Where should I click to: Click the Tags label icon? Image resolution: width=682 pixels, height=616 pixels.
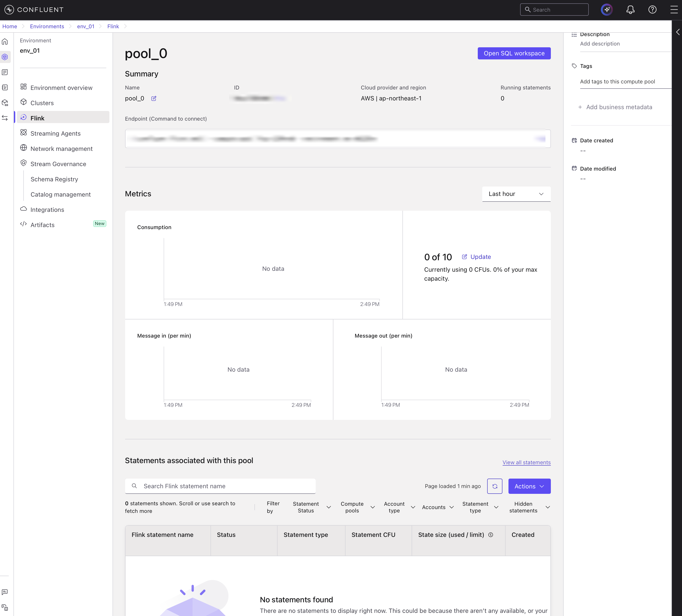tap(574, 66)
